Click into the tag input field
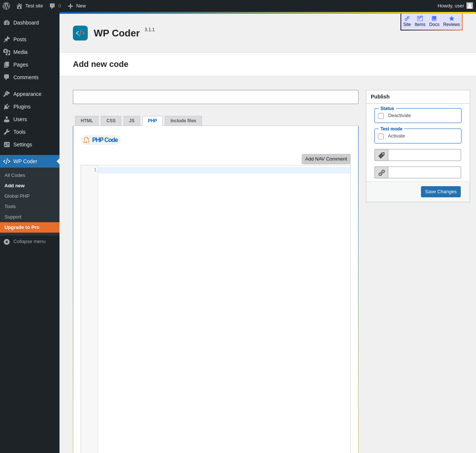This screenshot has width=476, height=453. pos(424,155)
